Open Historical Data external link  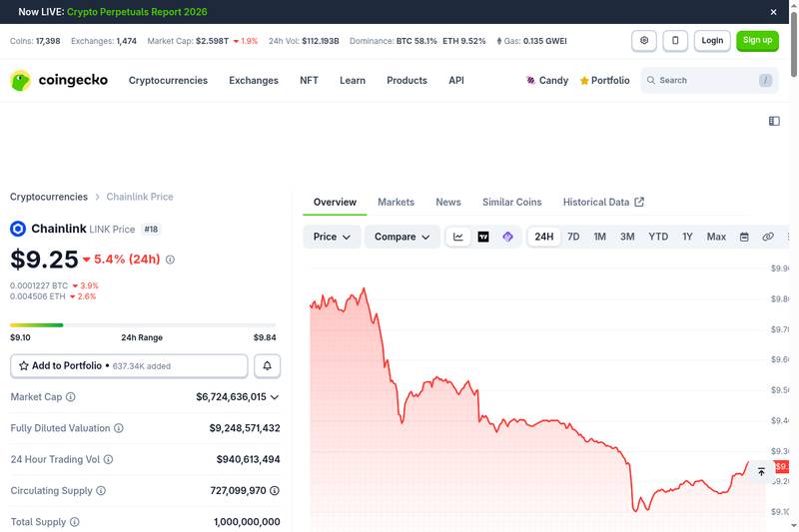coord(603,202)
